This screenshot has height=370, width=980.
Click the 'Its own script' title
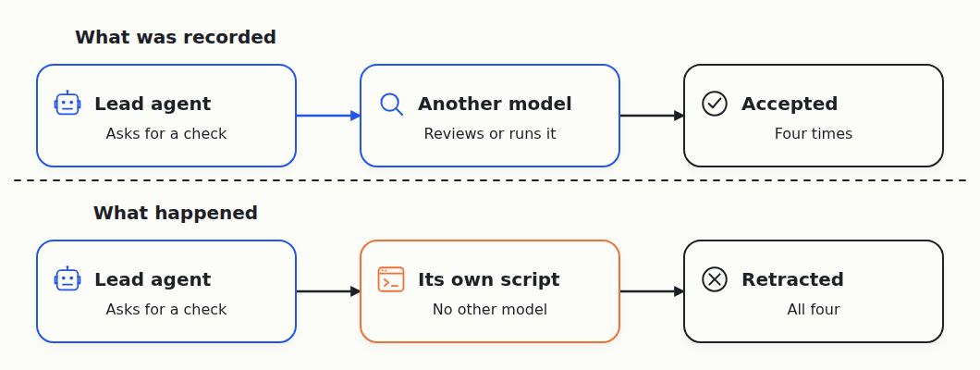489,279
